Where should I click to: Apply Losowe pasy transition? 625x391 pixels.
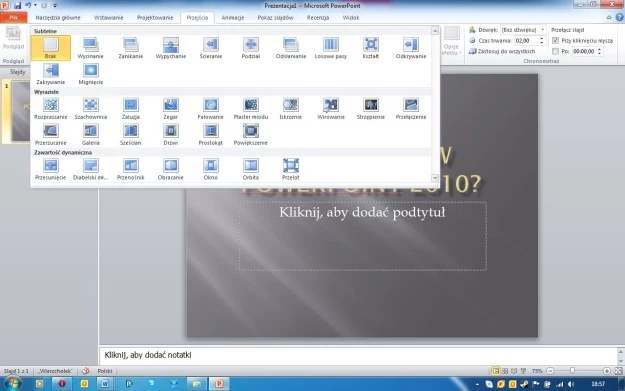(x=331, y=48)
